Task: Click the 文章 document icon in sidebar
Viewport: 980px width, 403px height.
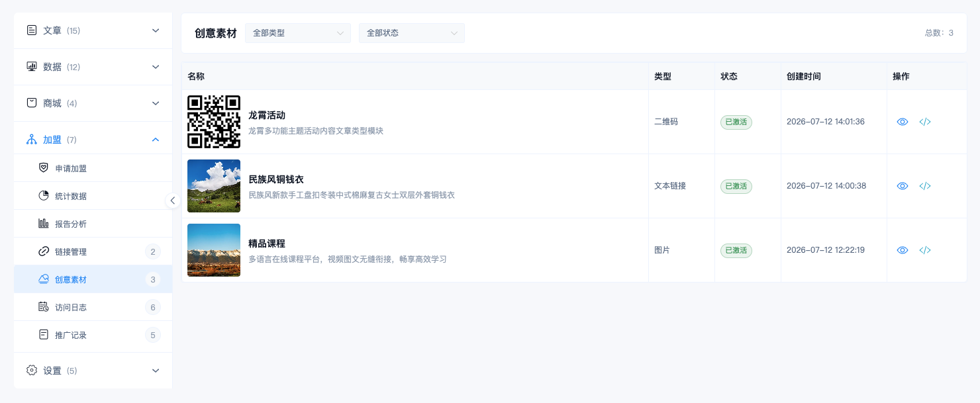Action: [x=32, y=30]
